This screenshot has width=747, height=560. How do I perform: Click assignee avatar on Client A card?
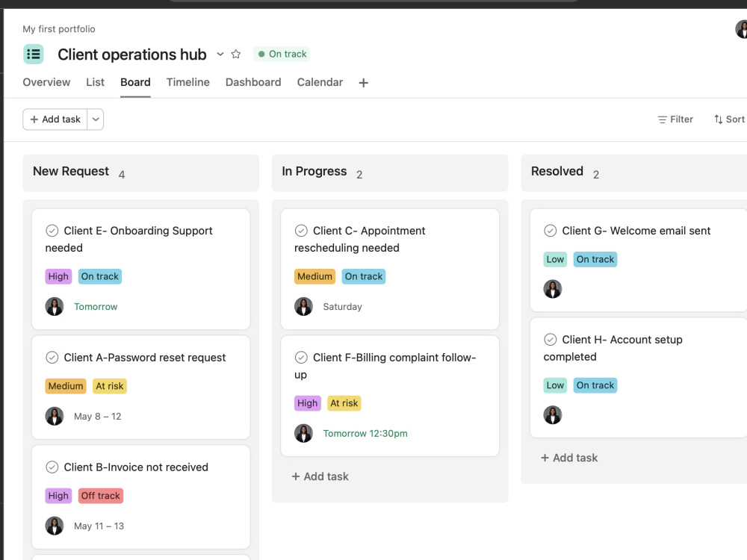[x=55, y=416]
